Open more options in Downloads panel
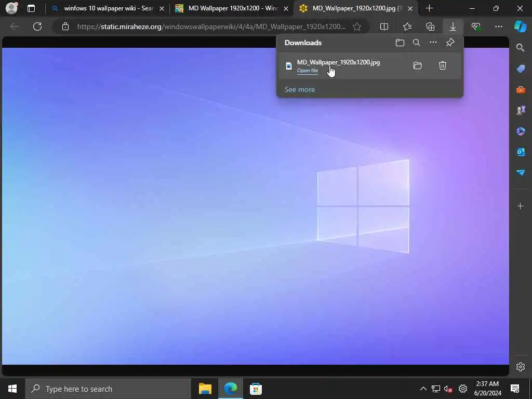 tap(433, 43)
